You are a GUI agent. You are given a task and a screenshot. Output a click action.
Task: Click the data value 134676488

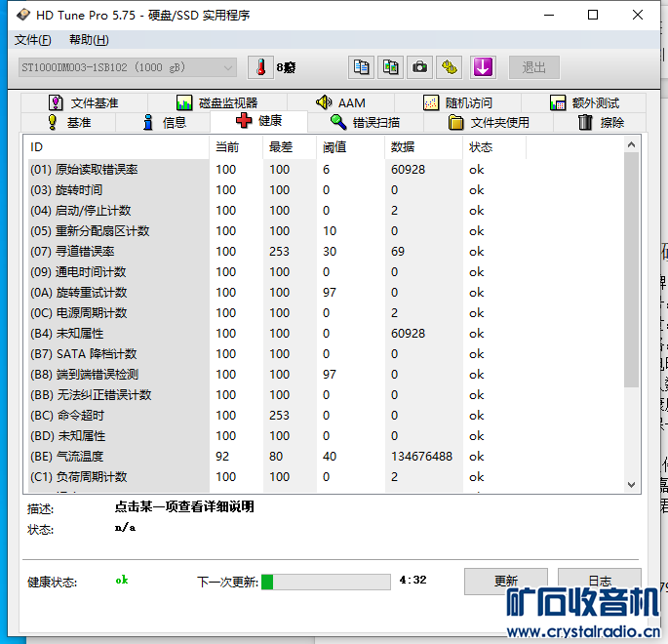(x=421, y=457)
